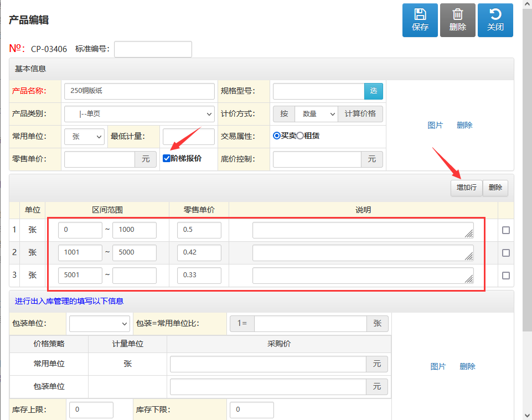Click the 标准编号 input field
Screen dimensions: 532x420
coord(153,49)
